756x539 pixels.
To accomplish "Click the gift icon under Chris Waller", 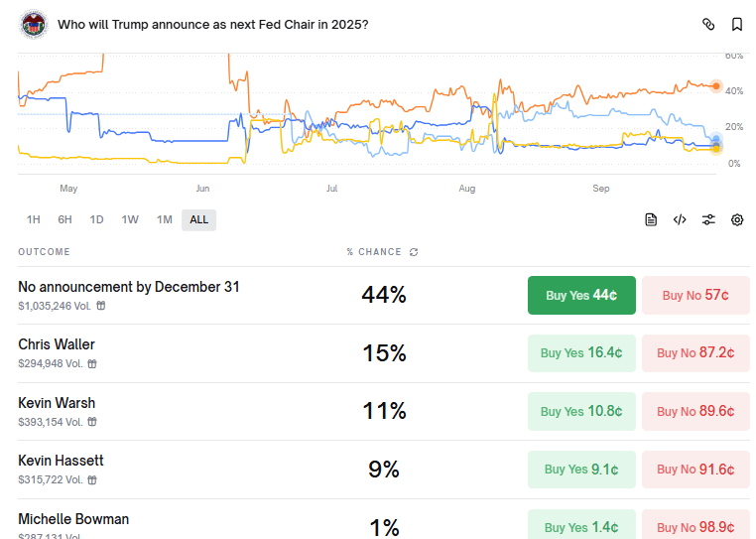I will (92, 364).
